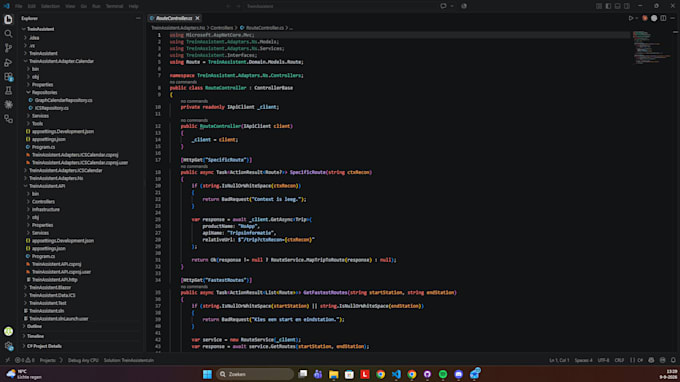Image resolution: width=680 pixels, height=382 pixels.
Task: Open the Terminal menu
Action: coord(114,6)
